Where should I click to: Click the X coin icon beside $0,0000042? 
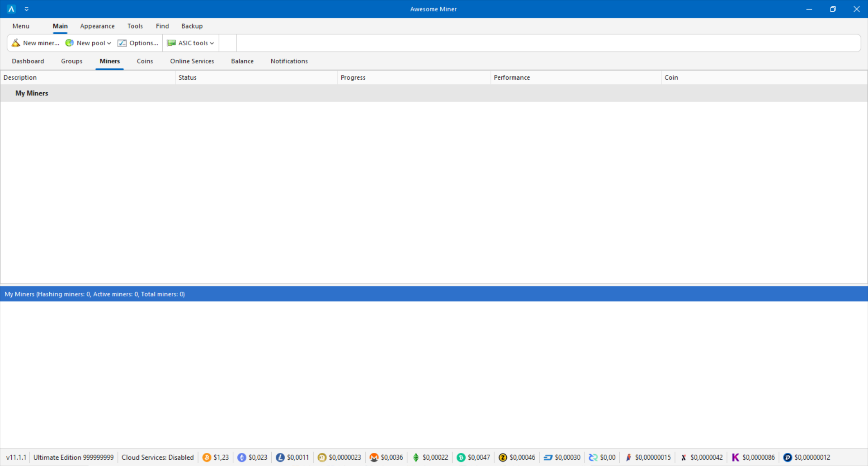(x=684, y=457)
